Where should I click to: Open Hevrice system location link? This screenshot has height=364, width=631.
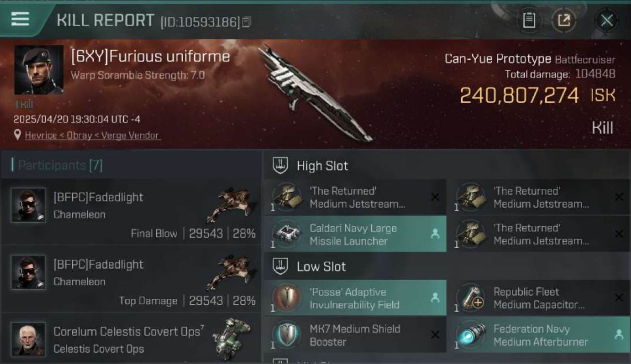(41, 135)
